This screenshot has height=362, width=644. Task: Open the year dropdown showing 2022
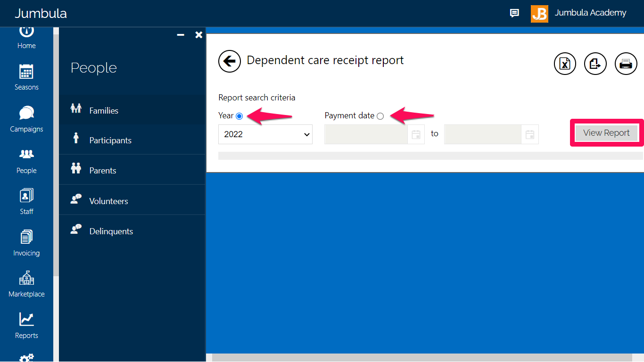tap(265, 134)
